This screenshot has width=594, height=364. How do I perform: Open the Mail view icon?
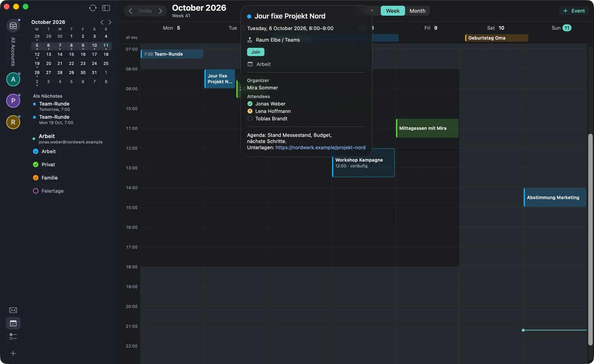13,310
